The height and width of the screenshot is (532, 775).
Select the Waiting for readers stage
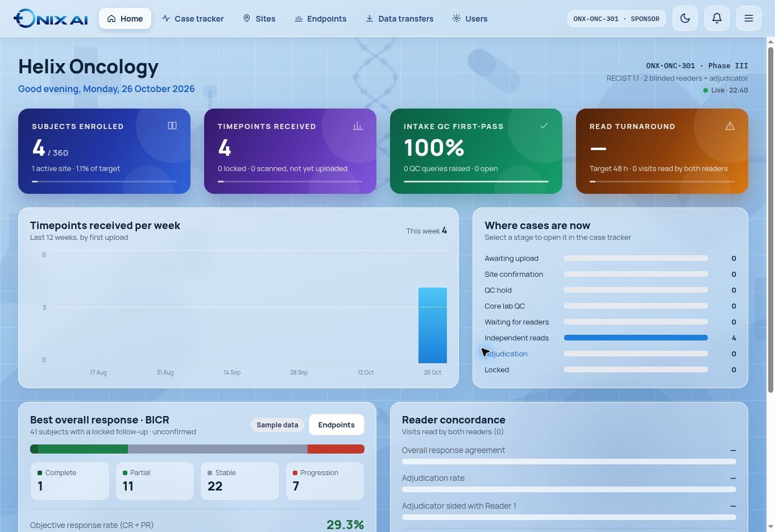coord(610,322)
